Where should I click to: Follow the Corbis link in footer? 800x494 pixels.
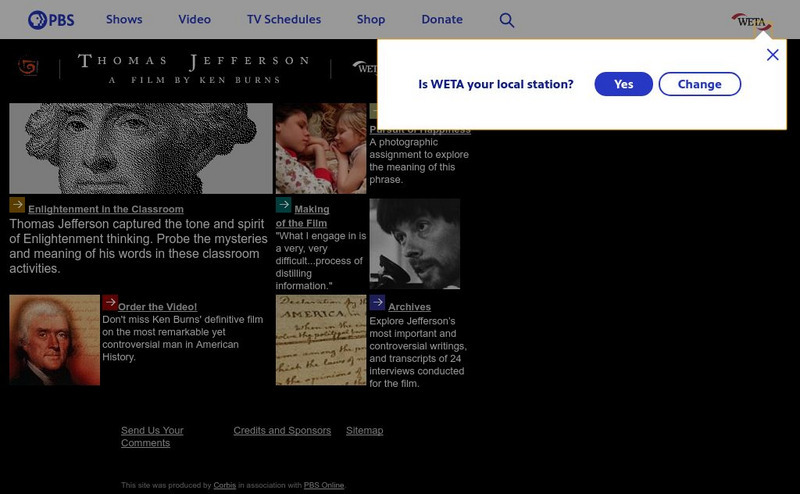click(224, 485)
